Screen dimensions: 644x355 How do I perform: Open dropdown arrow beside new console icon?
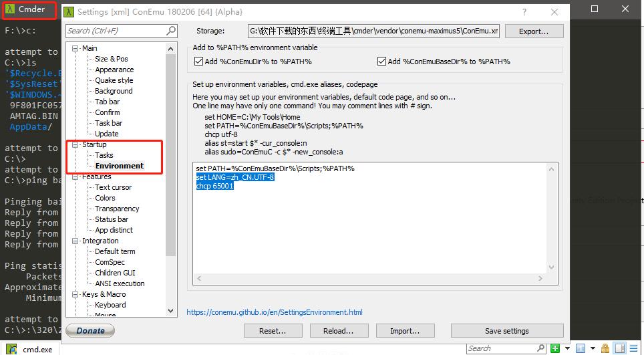[567, 348]
